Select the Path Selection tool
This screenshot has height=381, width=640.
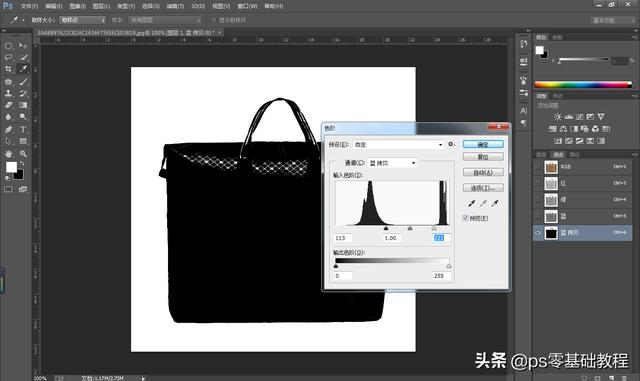(x=8, y=141)
